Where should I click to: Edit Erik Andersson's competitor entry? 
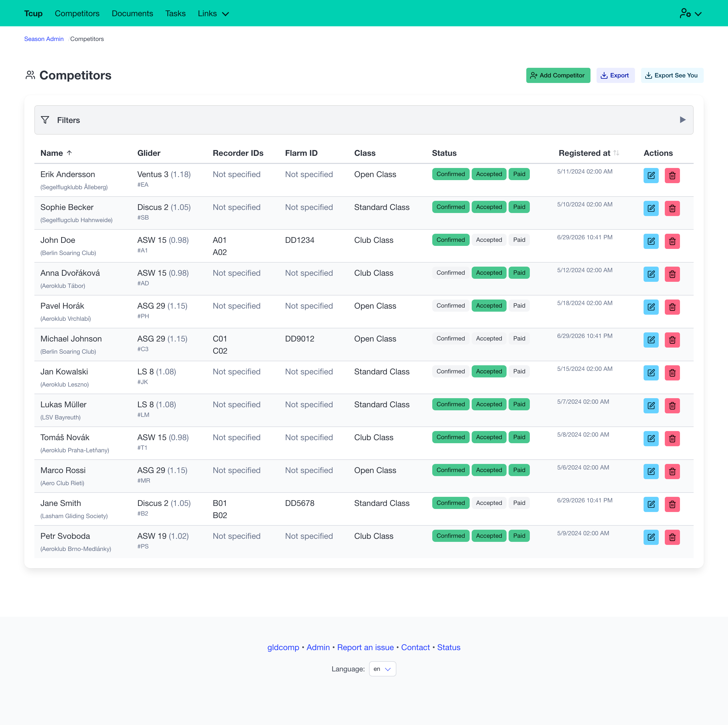651,175
